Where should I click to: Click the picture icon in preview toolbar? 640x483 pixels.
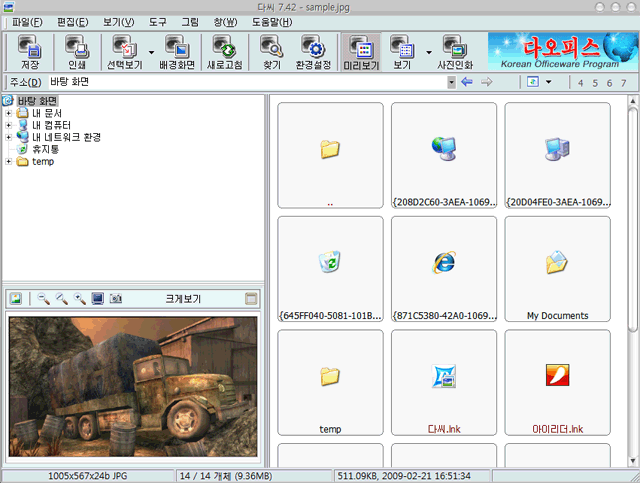tap(16, 298)
